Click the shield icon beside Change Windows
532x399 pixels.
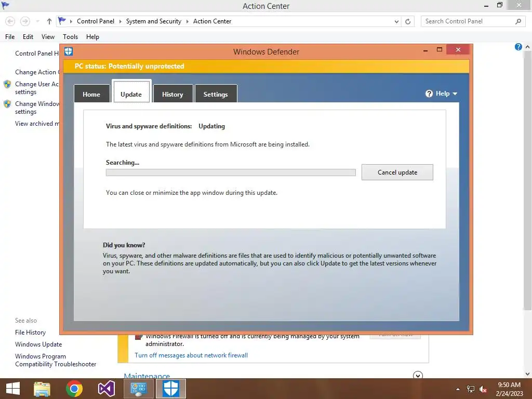[7, 104]
